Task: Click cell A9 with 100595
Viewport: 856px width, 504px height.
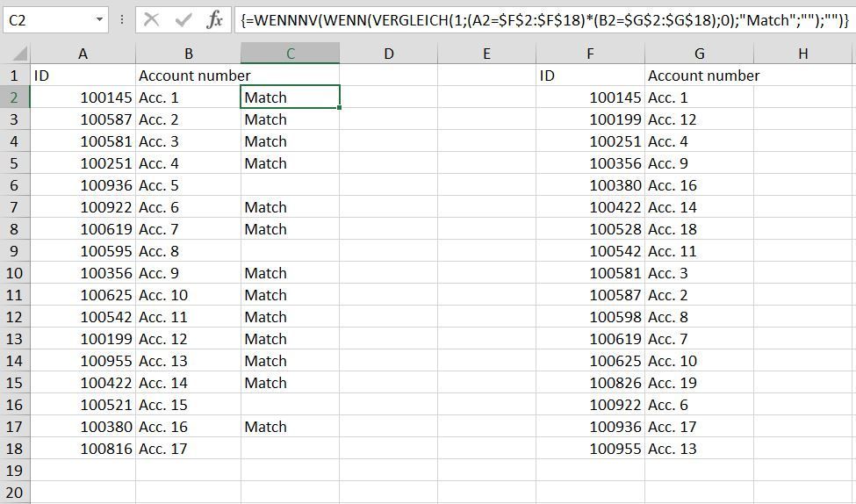Action: click(x=83, y=250)
